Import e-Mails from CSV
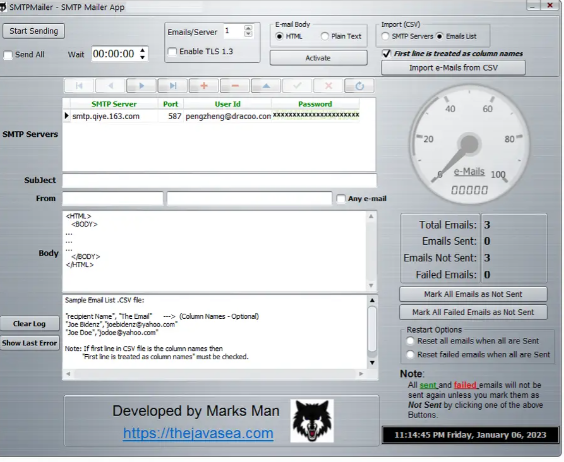The image size is (564, 462). 453,68
